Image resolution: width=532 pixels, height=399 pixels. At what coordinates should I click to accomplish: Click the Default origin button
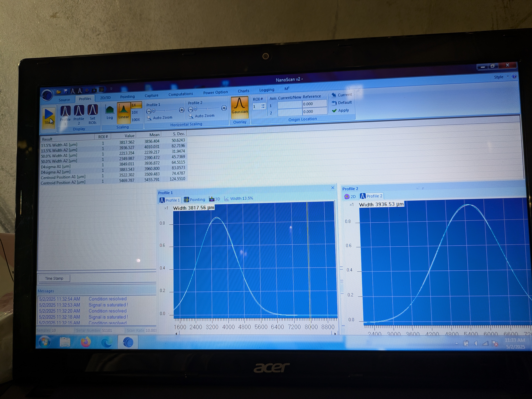342,103
